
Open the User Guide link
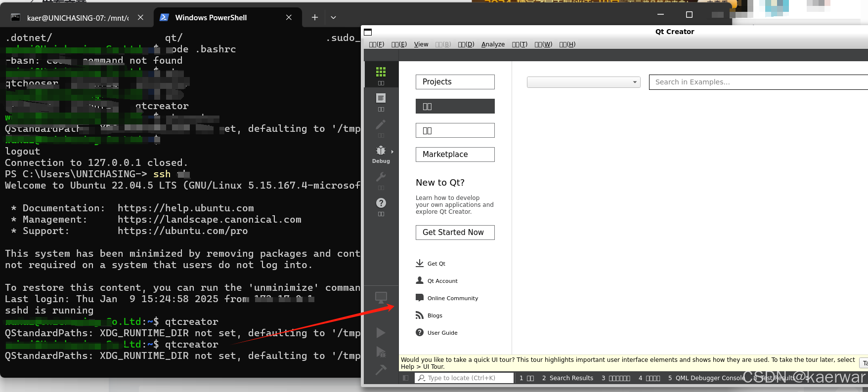pos(442,333)
